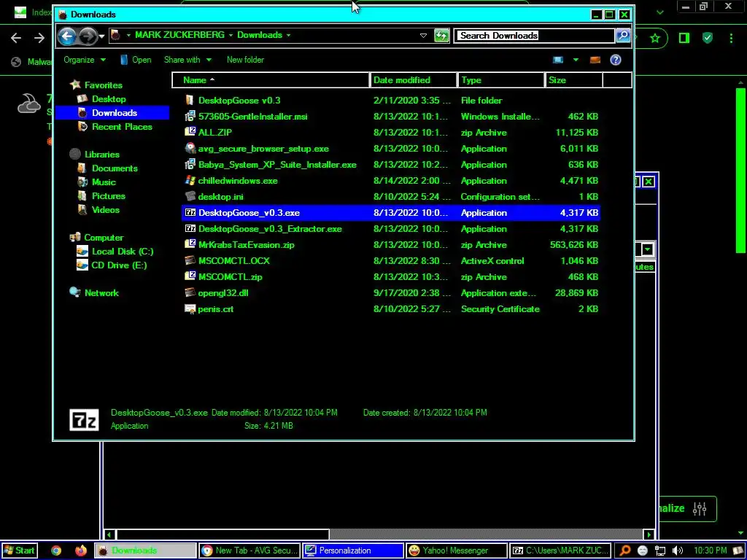This screenshot has height=560, width=747.
Task: Select Recent Places in Favorites
Action: pos(122,127)
